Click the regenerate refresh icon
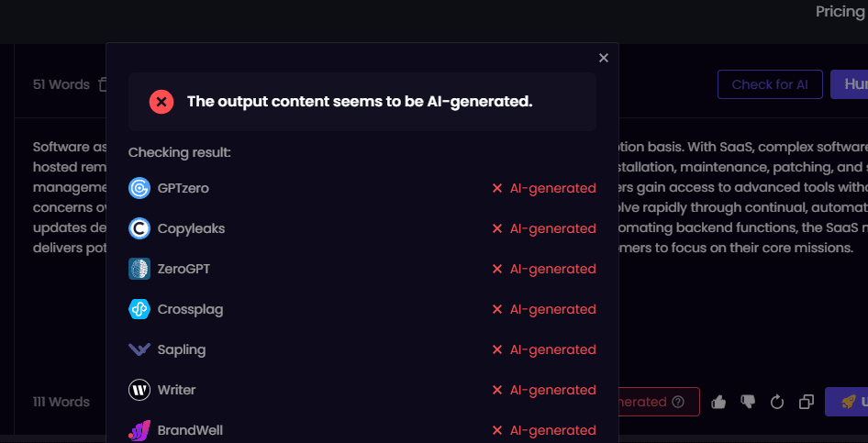 (777, 402)
